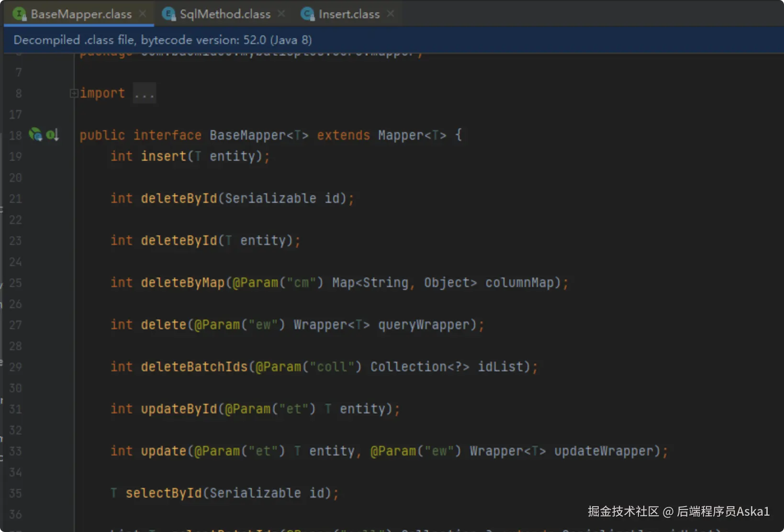The width and height of the screenshot is (784, 532).
Task: Click the decompiled class file notification banner
Action: click(393, 40)
